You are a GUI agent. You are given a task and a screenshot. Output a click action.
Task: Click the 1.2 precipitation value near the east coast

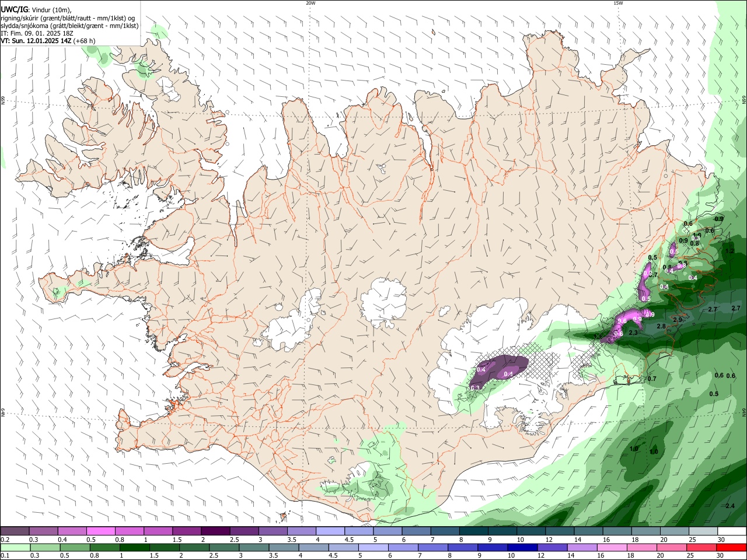tap(729, 251)
